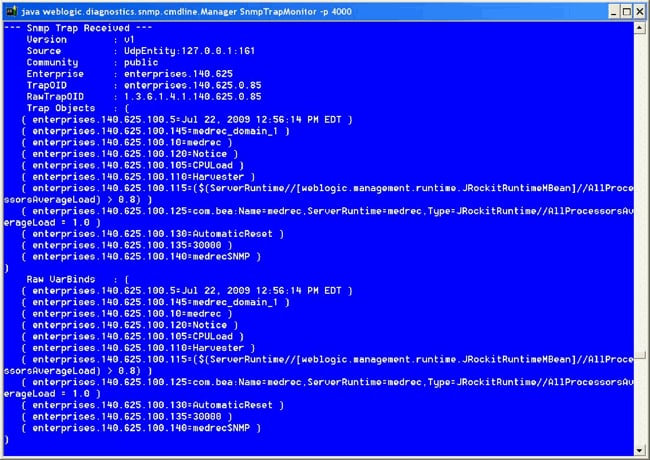Click '100.120=Notice' entry under Raw VarBinds
The height and width of the screenshot is (460, 650).
(130, 325)
